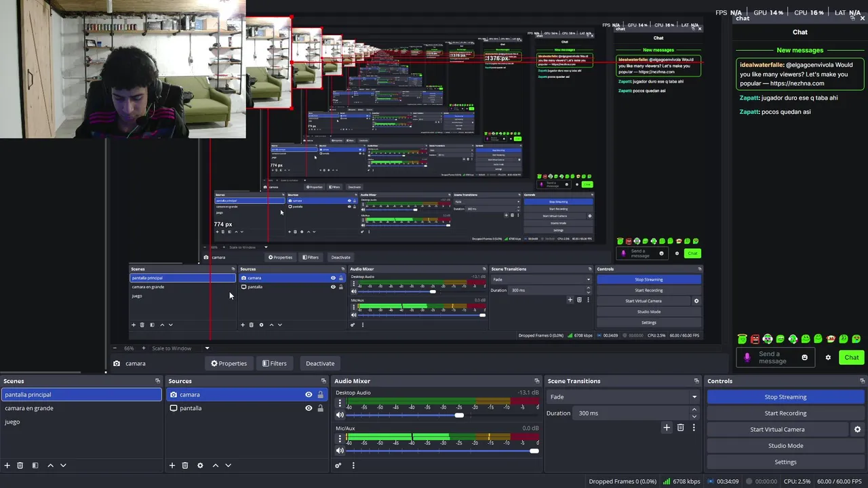Pick the red angry emote in the chat emote row
Viewport: 868px width, 488px height.
[755, 339]
